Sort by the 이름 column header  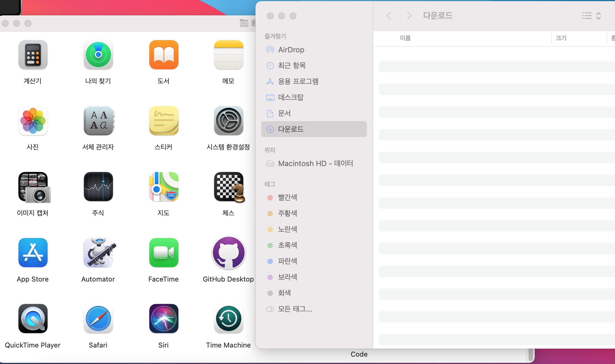pos(405,38)
